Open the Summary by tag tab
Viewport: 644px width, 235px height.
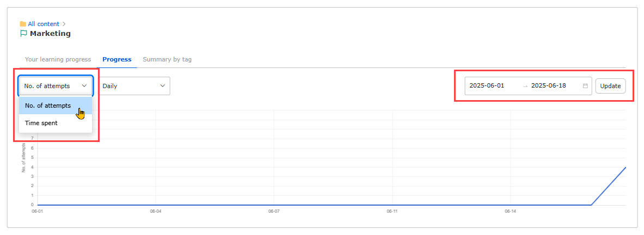point(167,59)
